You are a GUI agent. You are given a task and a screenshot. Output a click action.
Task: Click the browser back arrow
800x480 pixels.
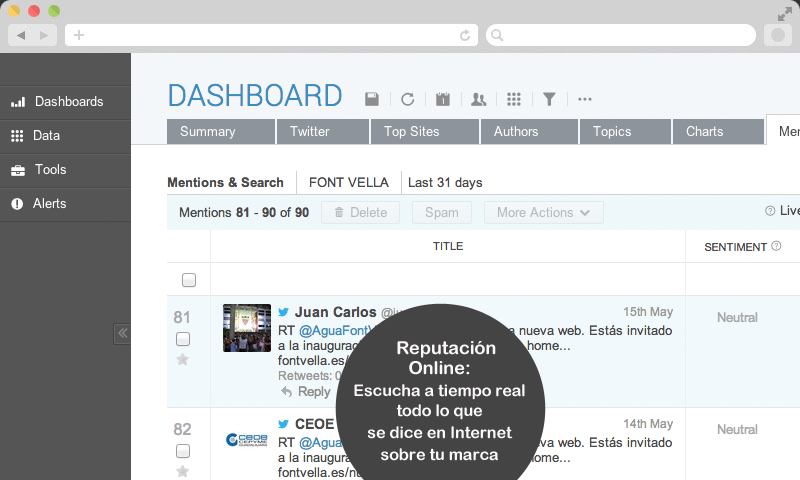[21, 35]
